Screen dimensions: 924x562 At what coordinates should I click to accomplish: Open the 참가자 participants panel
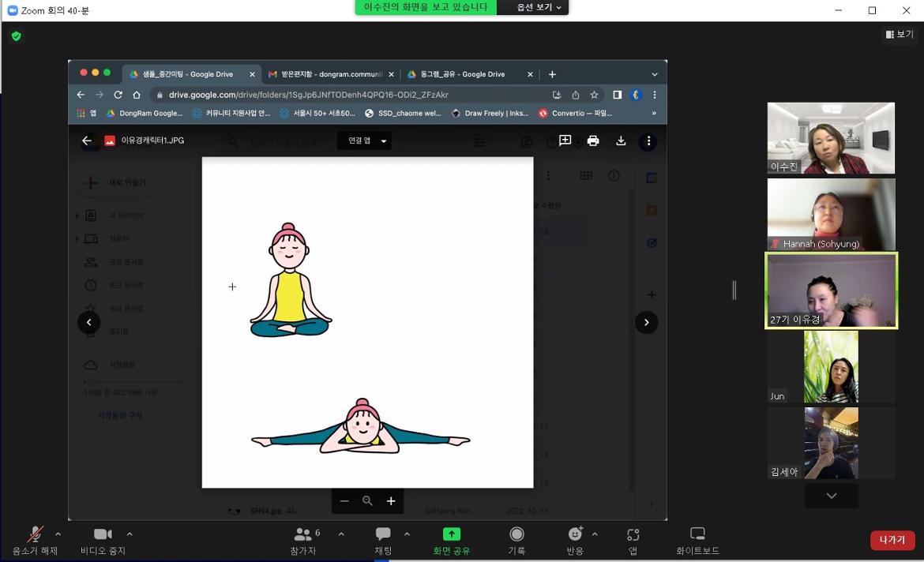[302, 540]
